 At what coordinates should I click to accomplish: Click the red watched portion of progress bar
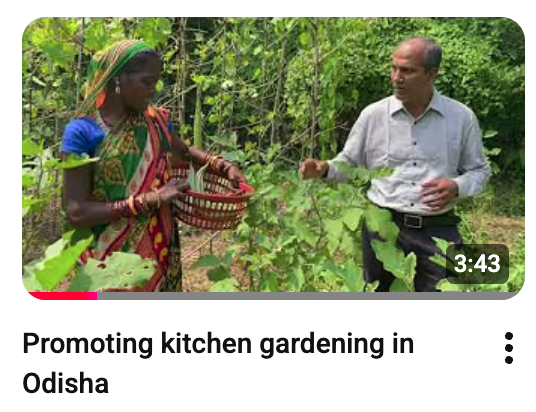pyautogui.click(x=63, y=296)
